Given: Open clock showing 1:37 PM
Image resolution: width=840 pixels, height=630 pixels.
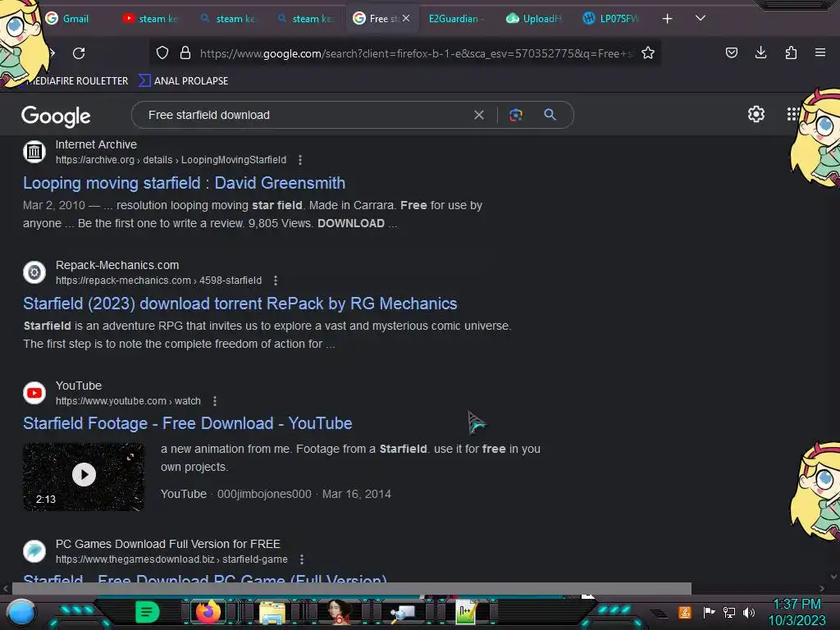Looking at the screenshot, I should click(x=797, y=612).
